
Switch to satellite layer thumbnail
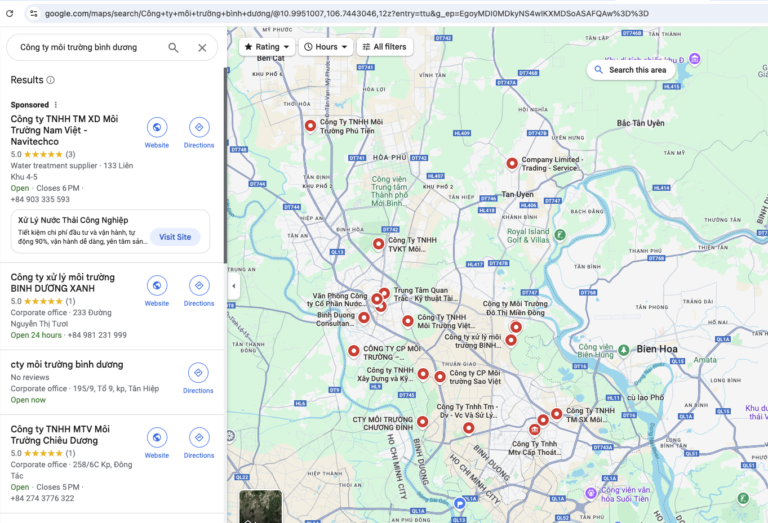(x=261, y=506)
